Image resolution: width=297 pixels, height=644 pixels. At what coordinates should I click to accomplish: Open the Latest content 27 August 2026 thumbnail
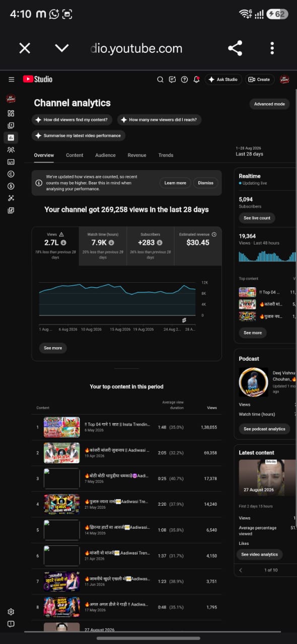tap(267, 478)
